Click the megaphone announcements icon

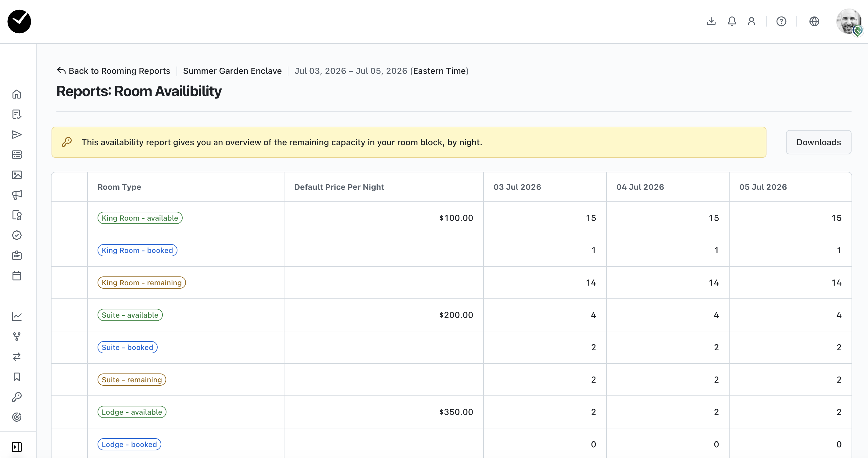16,195
